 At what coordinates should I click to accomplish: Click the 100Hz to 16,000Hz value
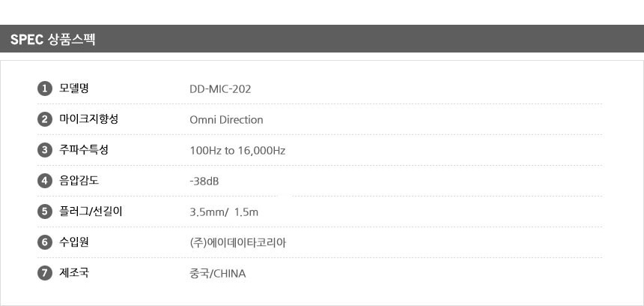[237, 151]
